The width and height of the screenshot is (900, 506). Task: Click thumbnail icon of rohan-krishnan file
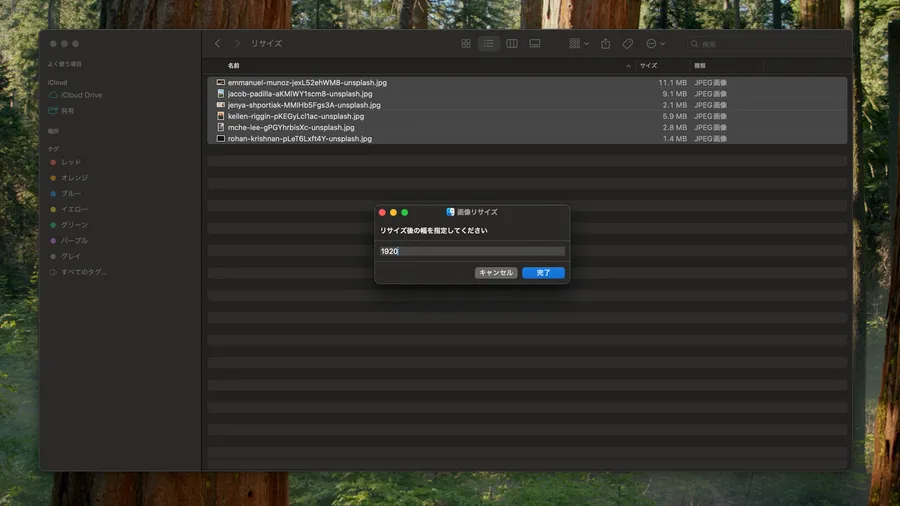pos(220,138)
